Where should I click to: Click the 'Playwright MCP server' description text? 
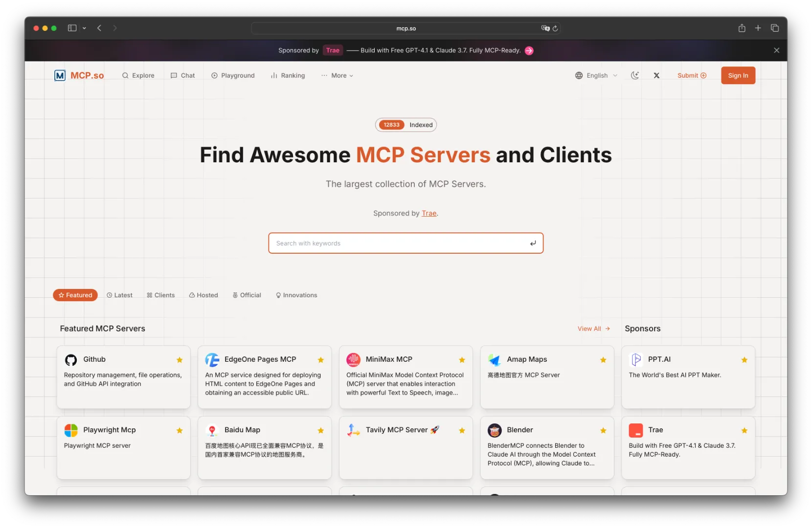pos(97,446)
